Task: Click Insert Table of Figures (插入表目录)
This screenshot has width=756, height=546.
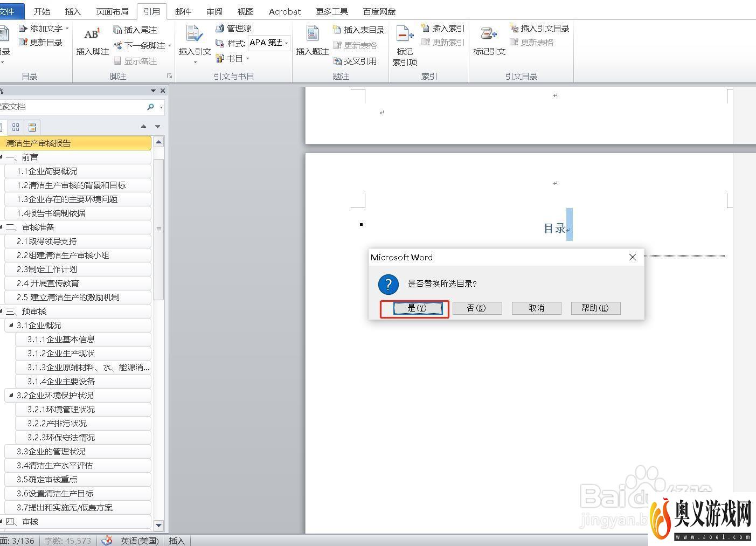Action: pyautogui.click(x=359, y=30)
